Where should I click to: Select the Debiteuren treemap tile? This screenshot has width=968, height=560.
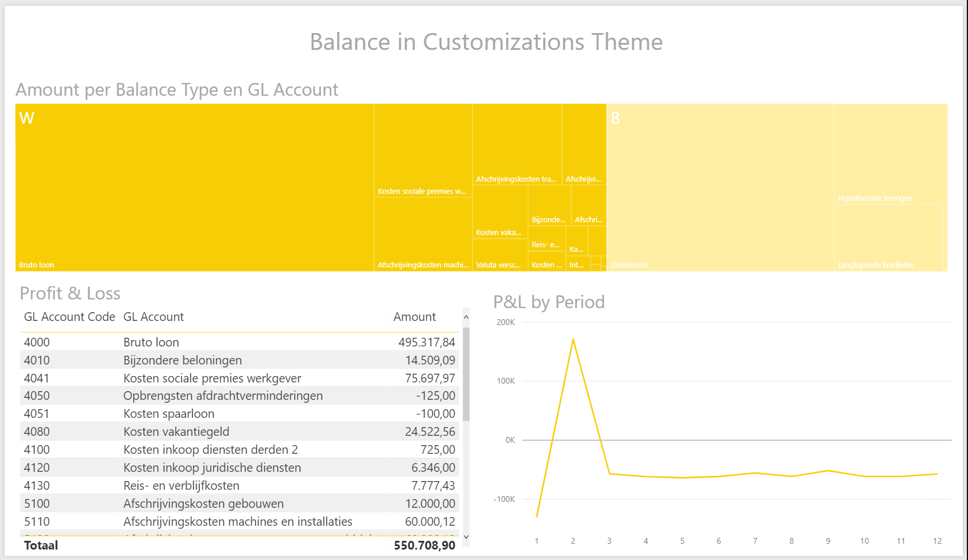[720, 187]
